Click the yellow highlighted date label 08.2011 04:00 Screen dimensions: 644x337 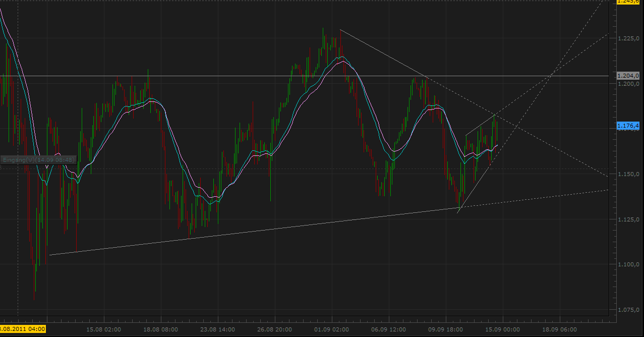pos(23,329)
